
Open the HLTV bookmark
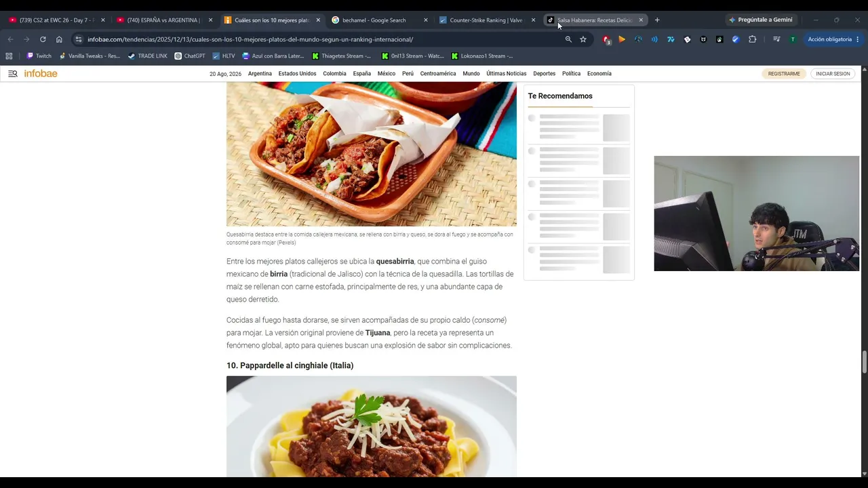click(x=224, y=56)
